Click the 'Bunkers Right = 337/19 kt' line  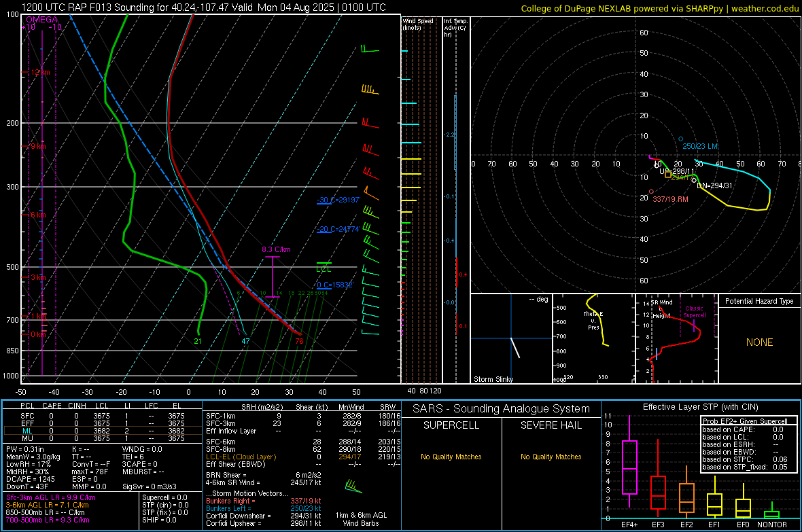click(x=264, y=501)
